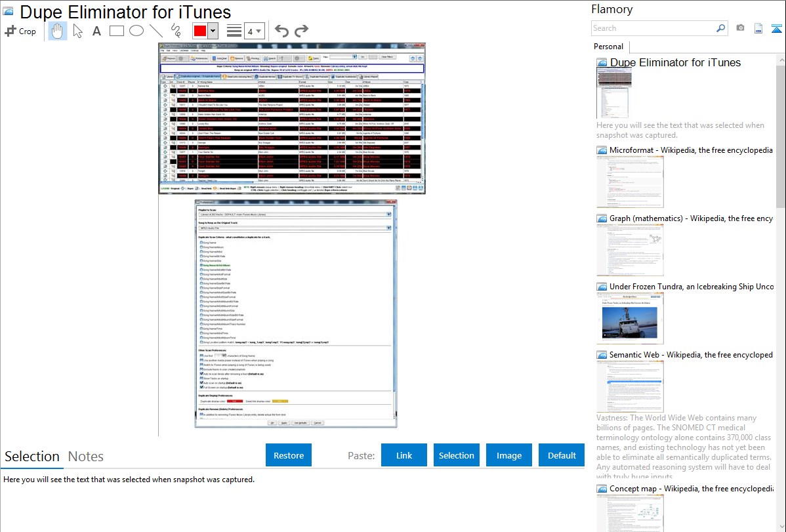Open Dupe Eliminator for iTunes snapshot title
The image size is (786, 532).
675,63
